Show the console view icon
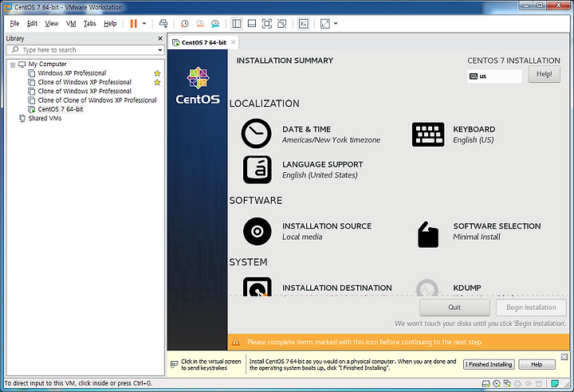This screenshot has width=574, height=392. pyautogui.click(x=304, y=24)
